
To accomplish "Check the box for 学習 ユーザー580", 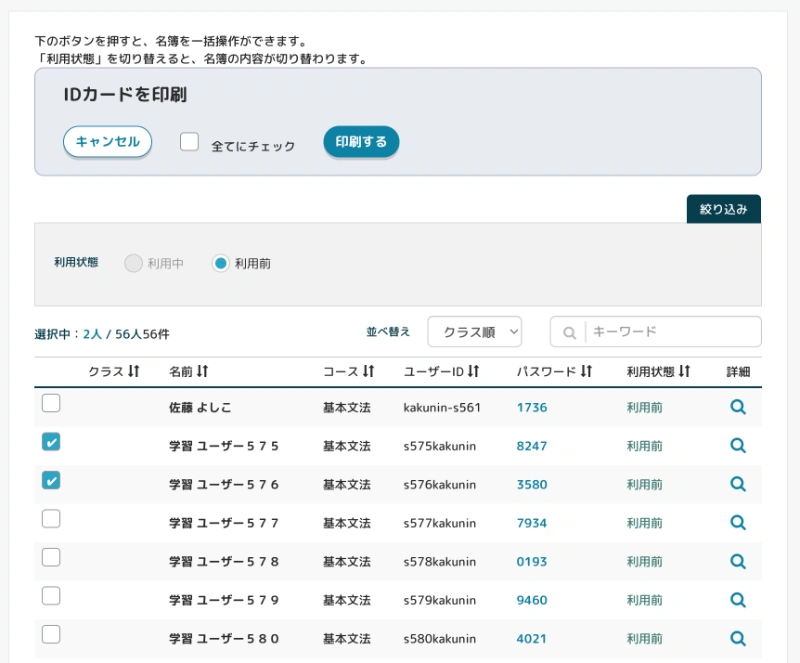I will (51, 634).
